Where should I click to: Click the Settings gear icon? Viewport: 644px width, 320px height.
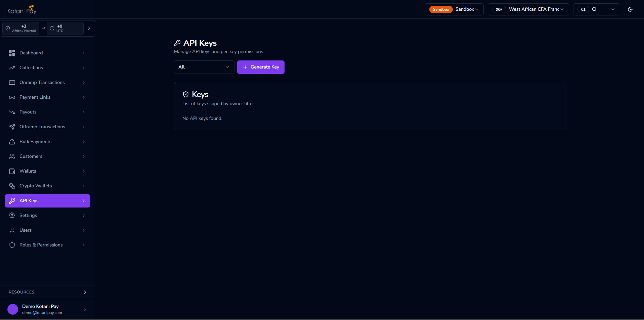(x=12, y=216)
